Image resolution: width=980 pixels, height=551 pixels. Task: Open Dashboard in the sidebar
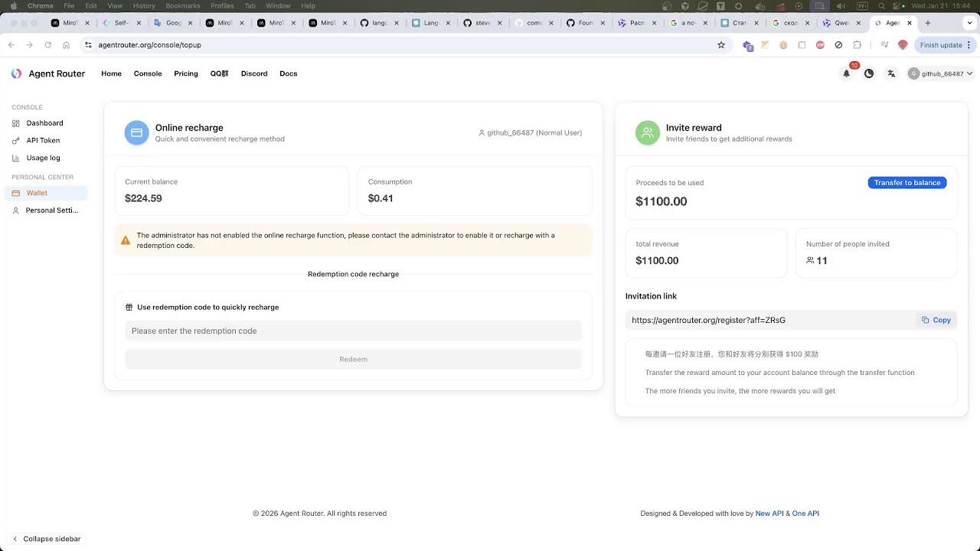click(x=46, y=123)
